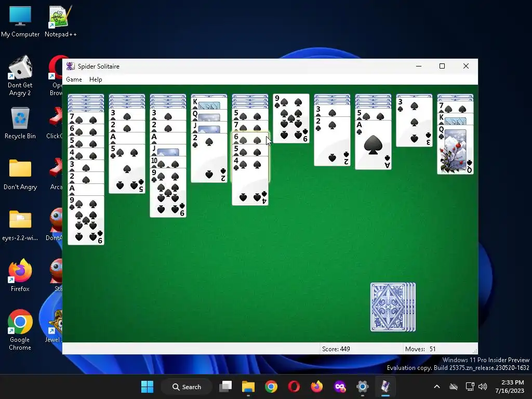Select the lone 9 of spades in sixth column
The width and height of the screenshot is (532, 399).
tap(291, 118)
